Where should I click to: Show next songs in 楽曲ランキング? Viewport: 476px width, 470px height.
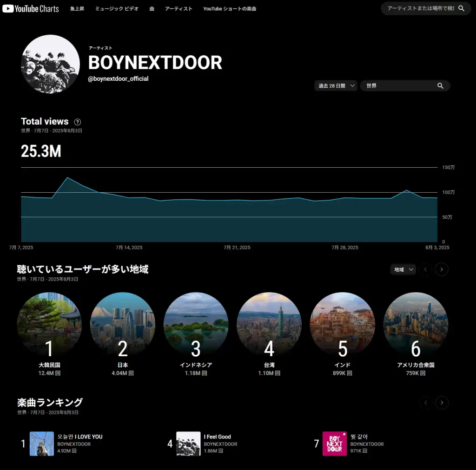point(442,403)
